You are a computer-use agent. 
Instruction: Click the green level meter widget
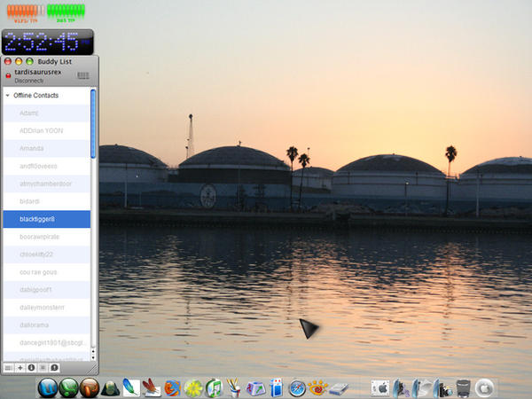point(66,13)
